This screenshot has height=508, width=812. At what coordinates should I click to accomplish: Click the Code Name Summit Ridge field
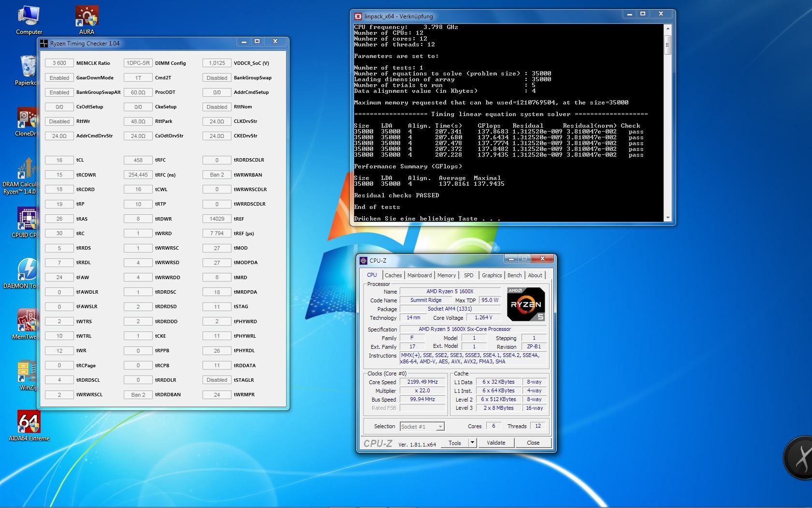[x=426, y=300]
